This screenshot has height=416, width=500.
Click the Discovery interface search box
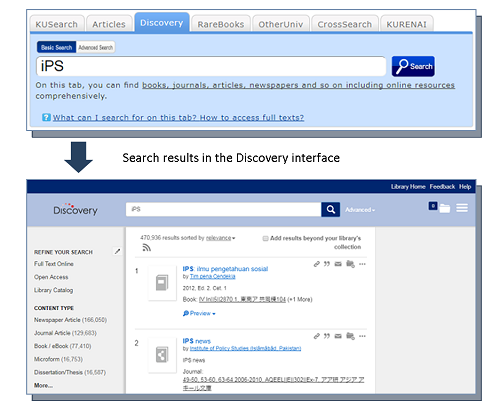(x=223, y=209)
